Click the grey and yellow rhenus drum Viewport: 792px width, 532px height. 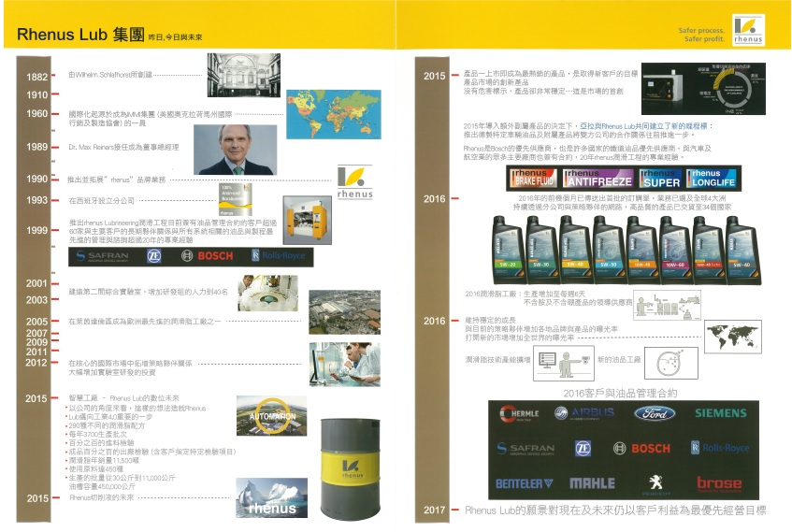351,469
